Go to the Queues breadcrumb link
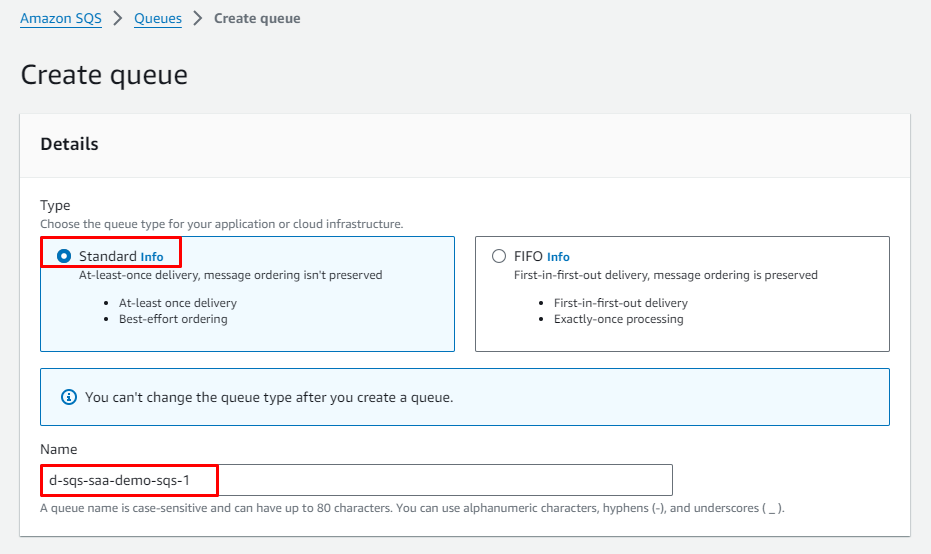The image size is (931, 554). [x=158, y=18]
